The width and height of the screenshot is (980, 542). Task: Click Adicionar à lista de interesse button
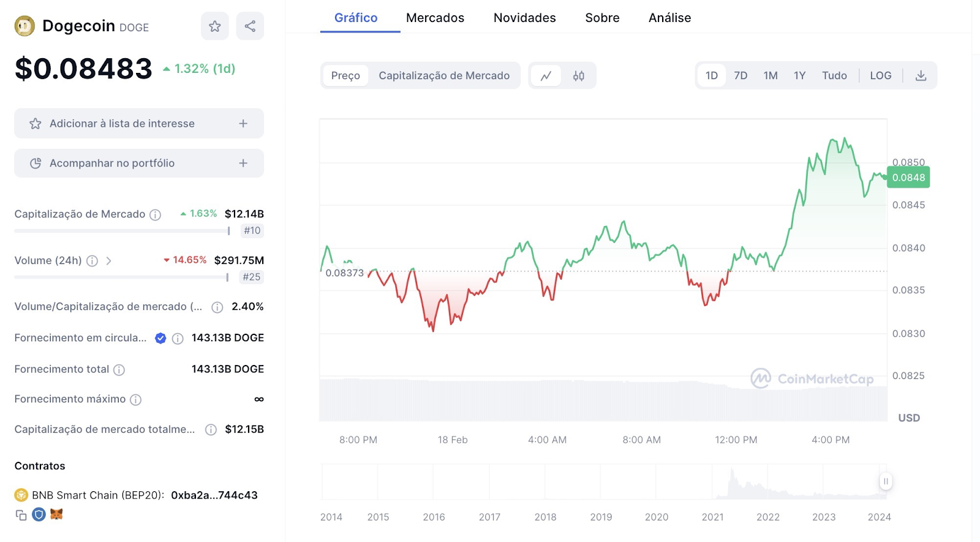(x=139, y=124)
